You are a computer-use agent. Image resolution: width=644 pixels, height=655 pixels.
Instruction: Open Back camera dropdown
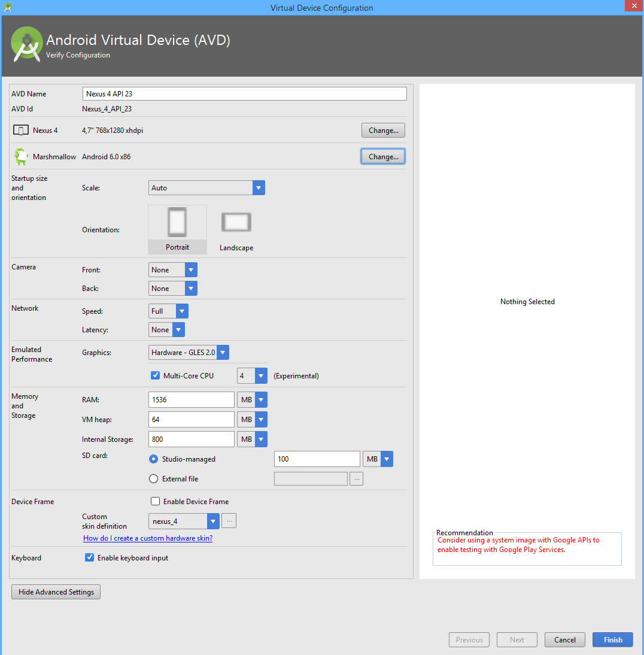click(x=173, y=288)
